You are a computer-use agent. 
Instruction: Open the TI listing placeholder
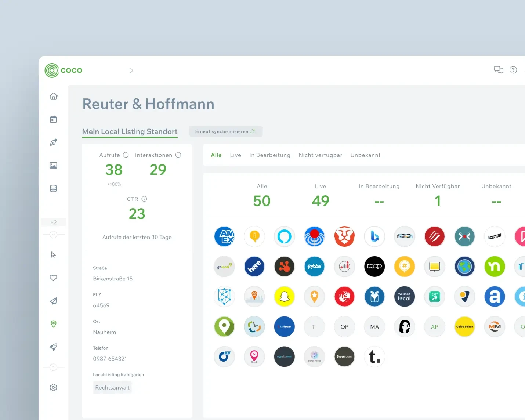pos(315,327)
